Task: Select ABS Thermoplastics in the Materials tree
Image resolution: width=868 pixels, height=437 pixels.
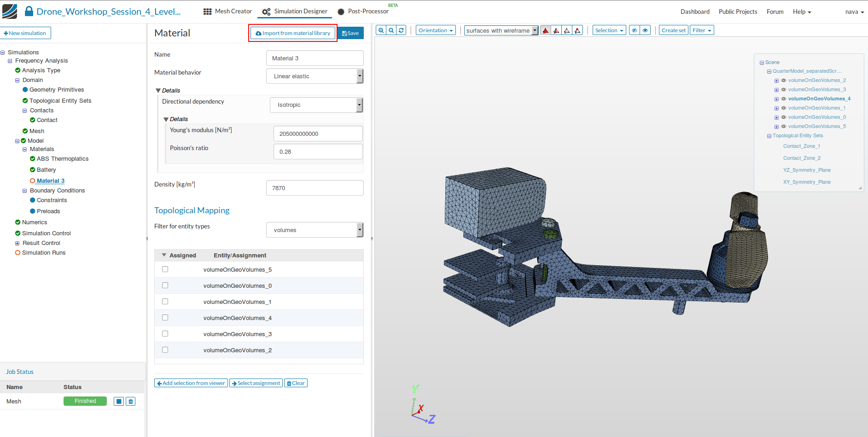Action: 63,159
